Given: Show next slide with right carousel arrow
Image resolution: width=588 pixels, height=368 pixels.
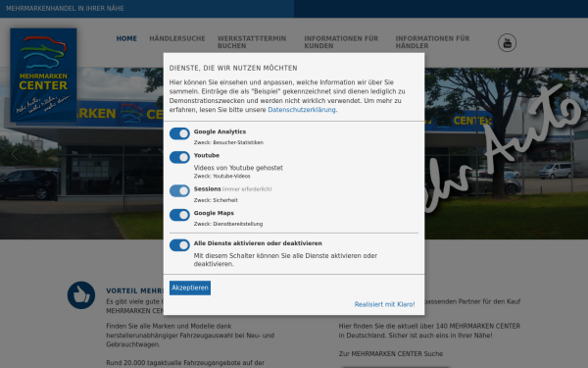Looking at the screenshot, I should [x=573, y=154].
